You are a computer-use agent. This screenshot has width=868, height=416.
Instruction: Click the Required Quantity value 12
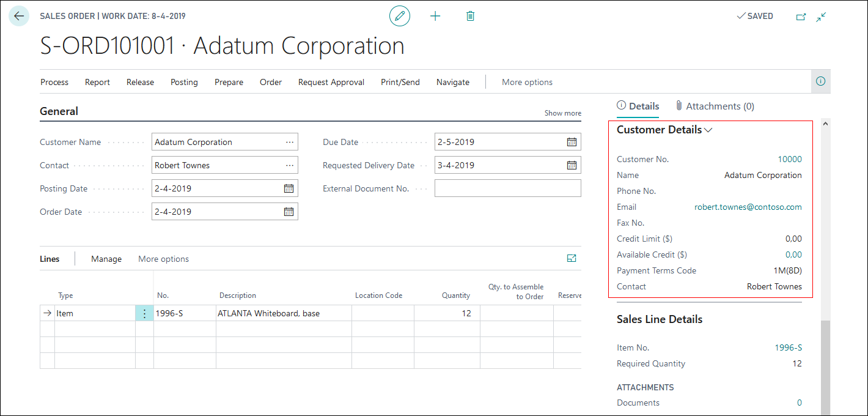pyautogui.click(x=797, y=363)
